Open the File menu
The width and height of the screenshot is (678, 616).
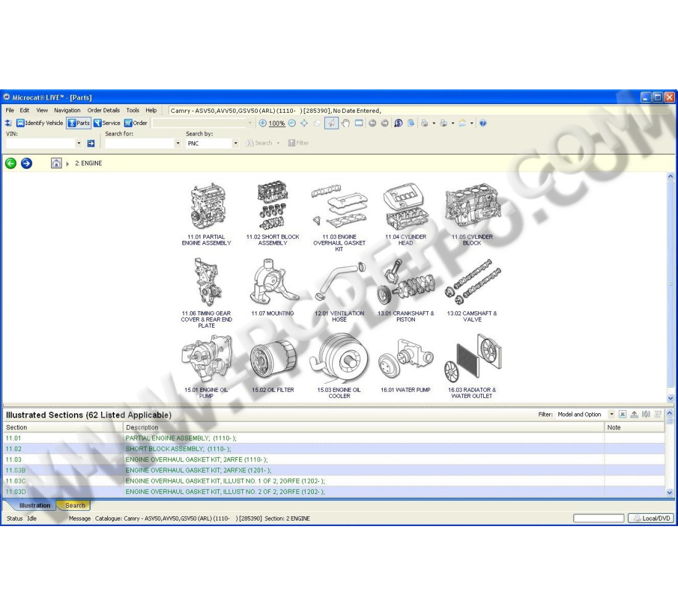point(10,111)
